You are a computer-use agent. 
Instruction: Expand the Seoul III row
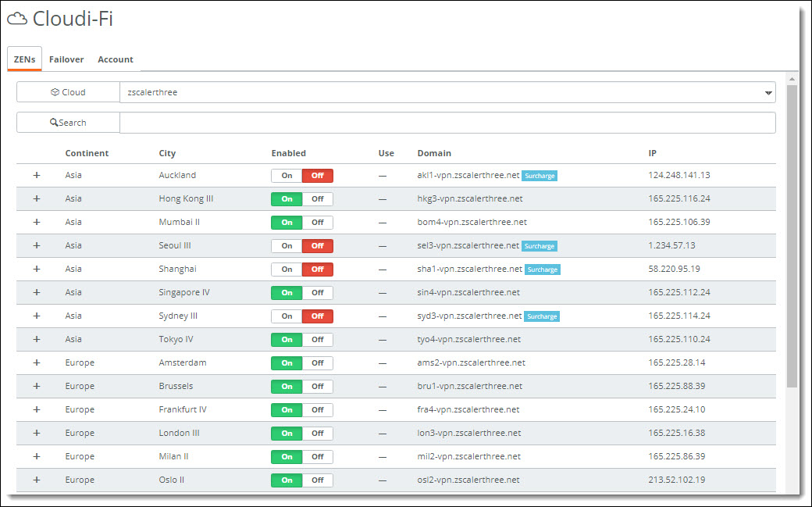(37, 245)
